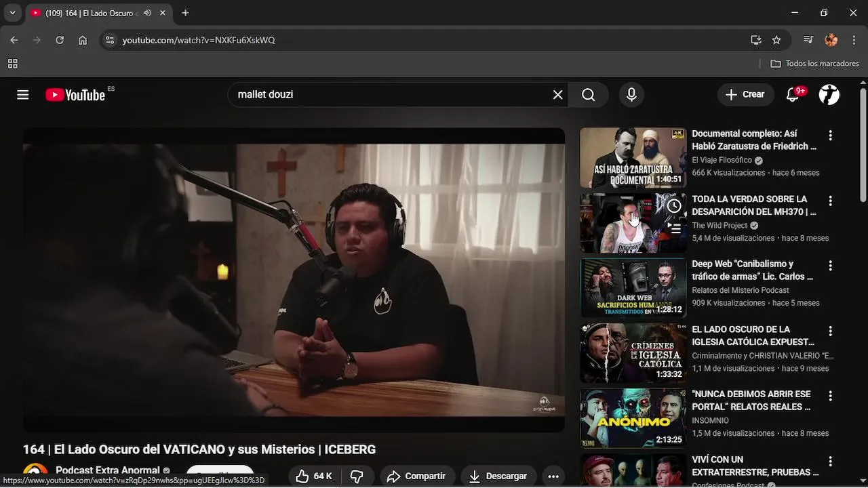Clear the search box with the X

557,95
